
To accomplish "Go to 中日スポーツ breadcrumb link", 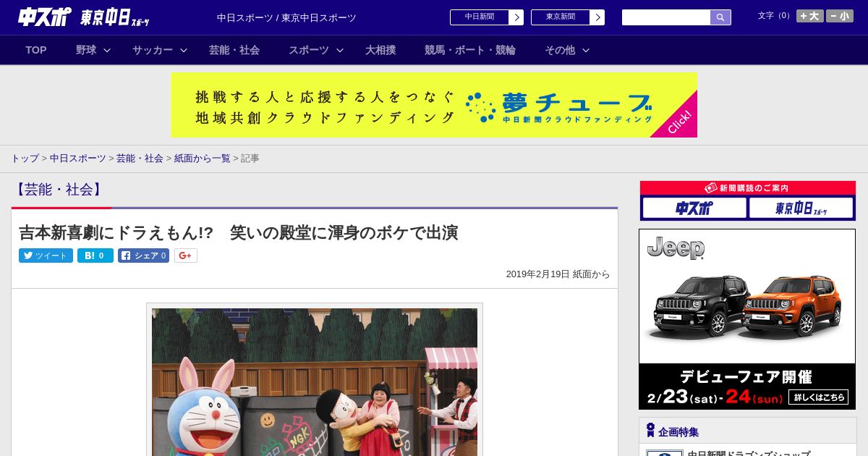I will pos(77,158).
